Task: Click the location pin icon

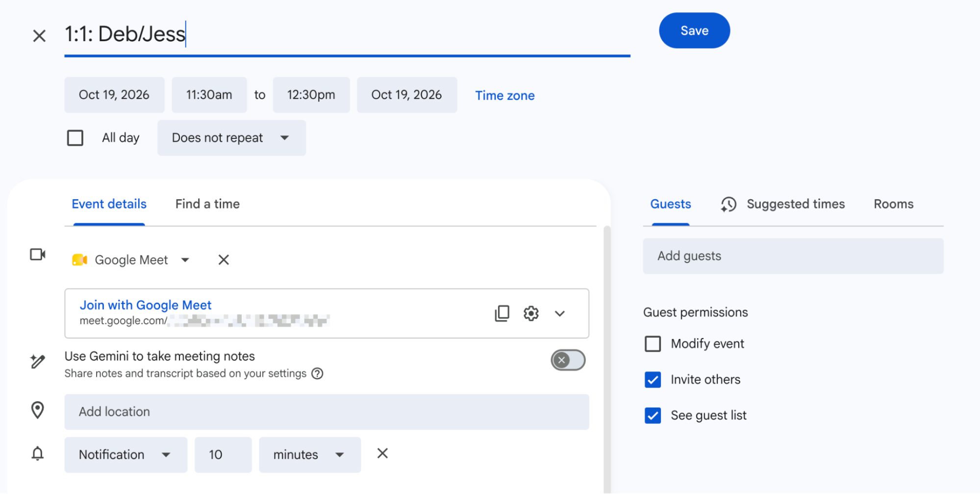Action: tap(38, 410)
